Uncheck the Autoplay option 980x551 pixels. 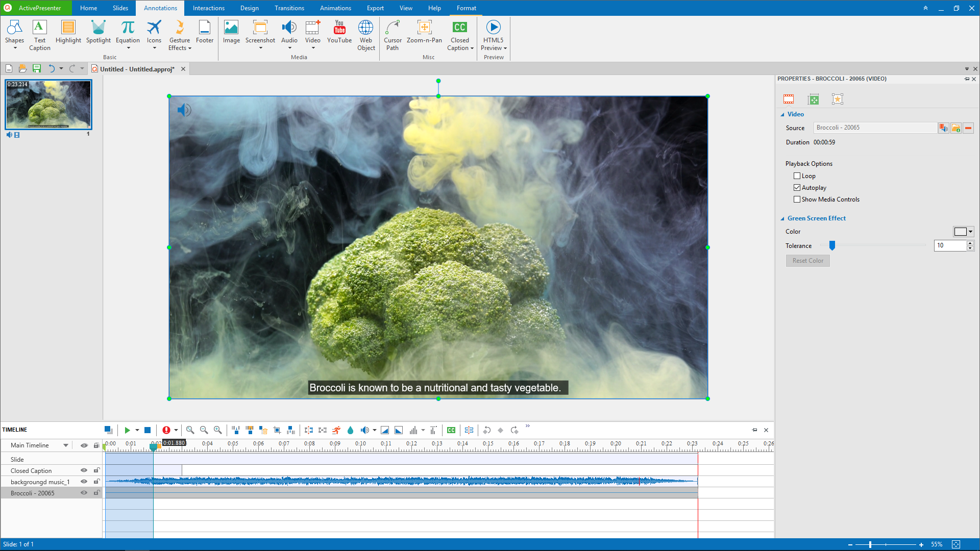click(x=797, y=187)
